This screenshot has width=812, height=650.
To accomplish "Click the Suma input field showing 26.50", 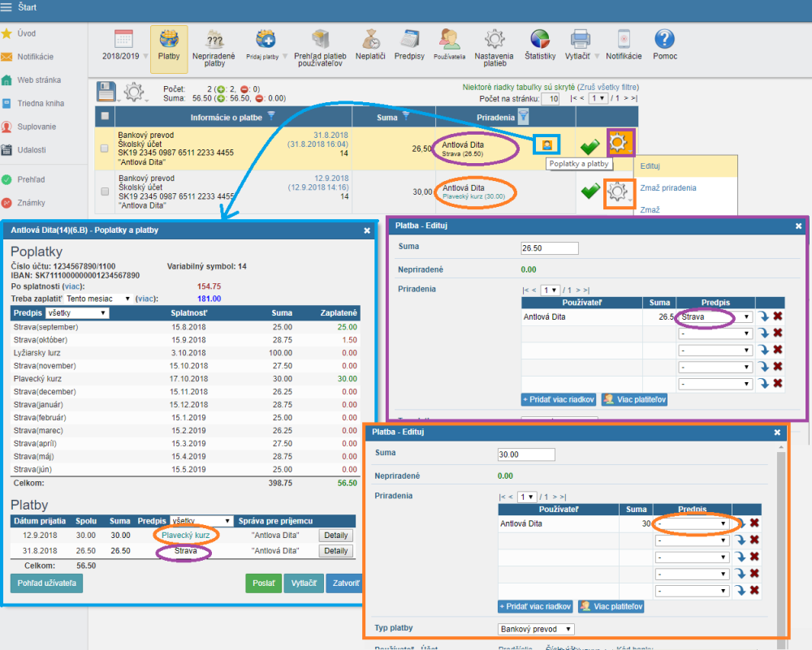I will (549, 248).
